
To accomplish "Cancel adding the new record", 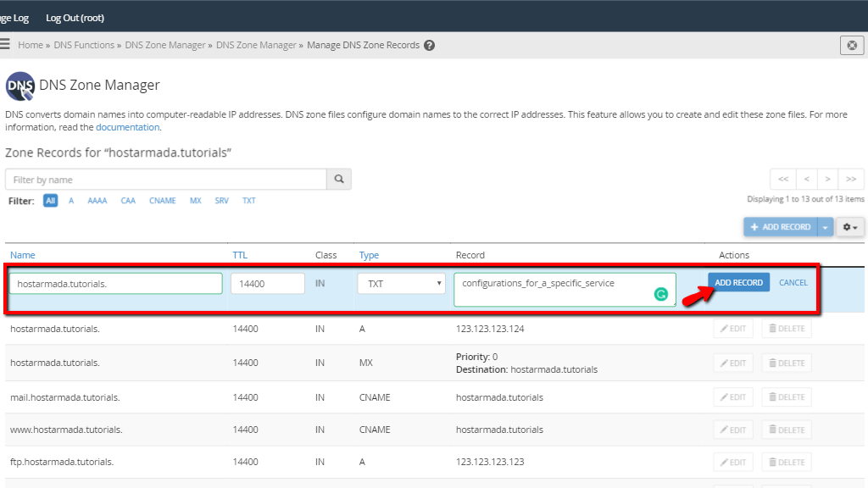I will (x=793, y=283).
